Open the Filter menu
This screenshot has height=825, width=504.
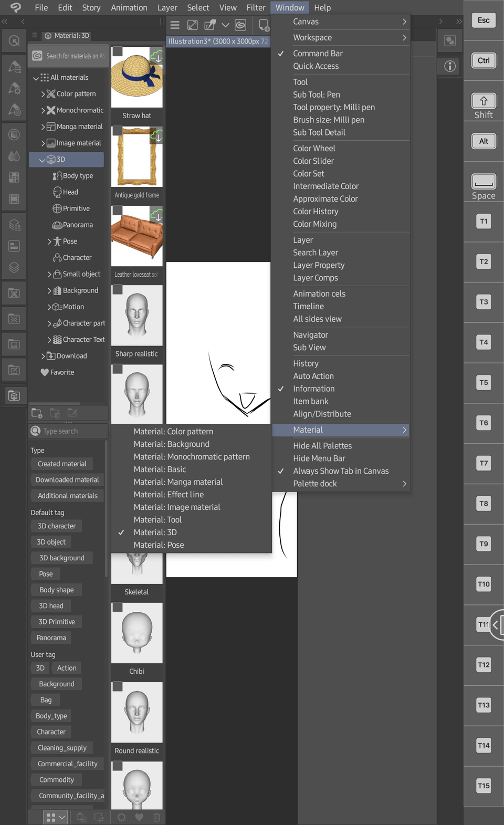(256, 7)
